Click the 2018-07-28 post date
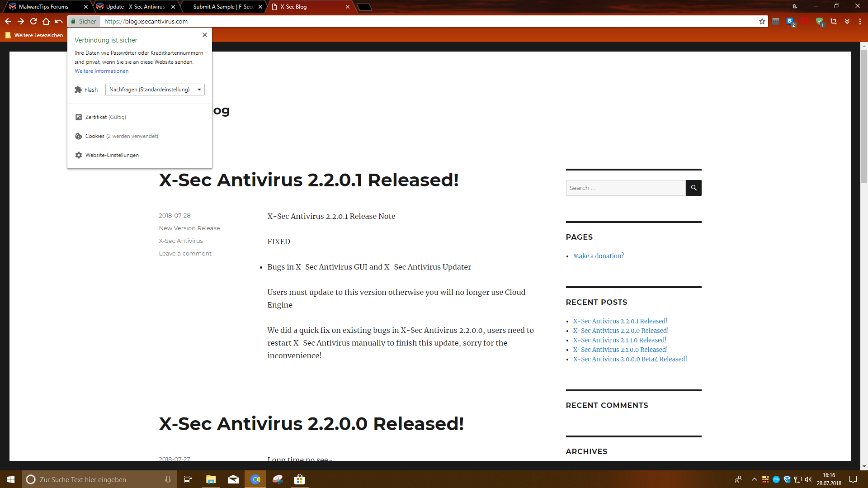This screenshot has height=488, width=868. coord(175,216)
